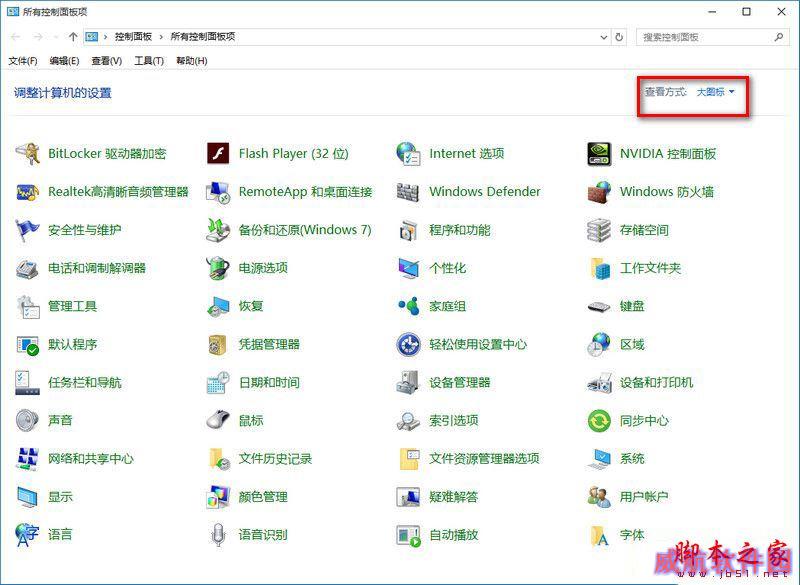Open the 索引选项 link
The width and height of the screenshot is (800, 585).
(454, 421)
